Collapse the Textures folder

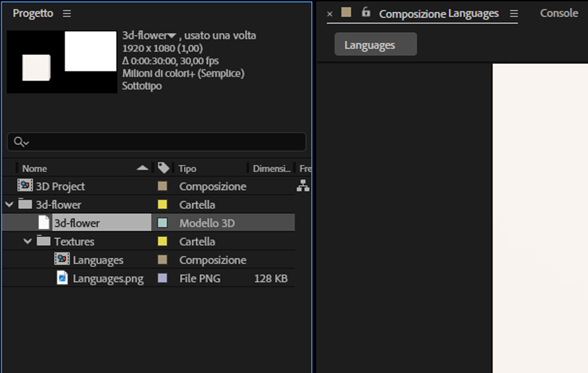[27, 241]
